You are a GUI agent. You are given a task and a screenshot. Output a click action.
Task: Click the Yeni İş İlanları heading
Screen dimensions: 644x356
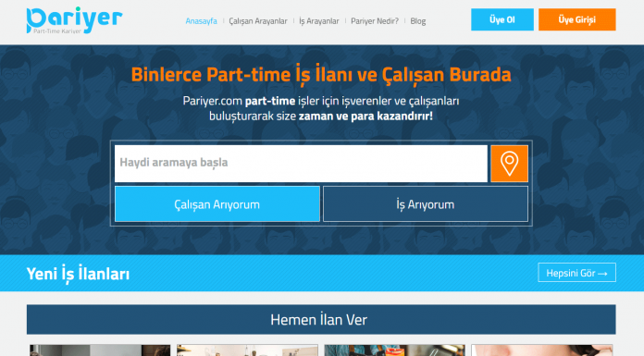(78, 274)
